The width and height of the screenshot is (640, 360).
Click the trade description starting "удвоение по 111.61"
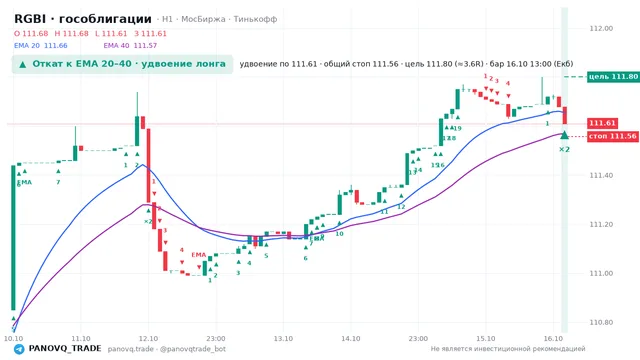point(406,64)
